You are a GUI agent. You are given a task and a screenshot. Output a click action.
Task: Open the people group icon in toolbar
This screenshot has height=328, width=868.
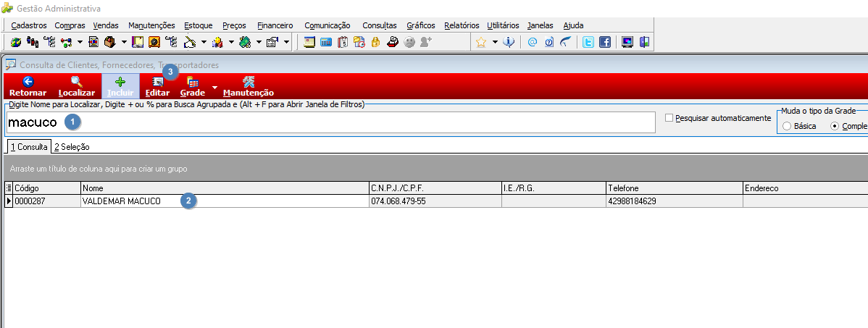33,42
